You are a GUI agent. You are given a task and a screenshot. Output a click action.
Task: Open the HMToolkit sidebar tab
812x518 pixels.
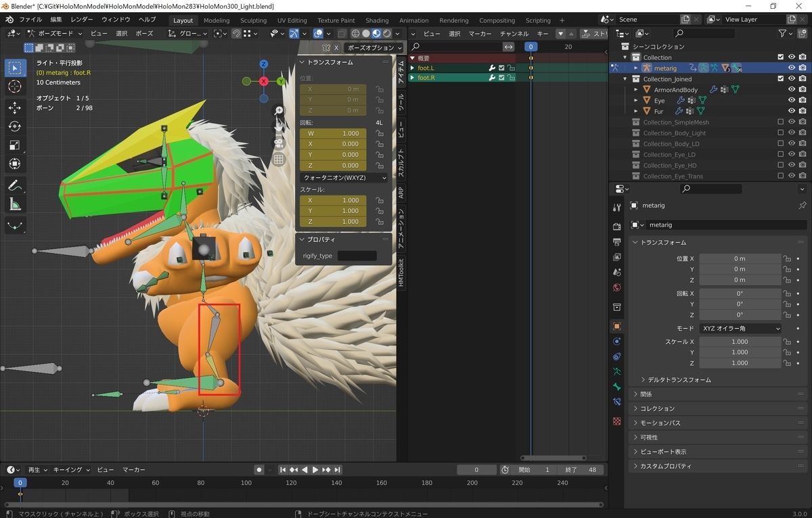(x=401, y=273)
